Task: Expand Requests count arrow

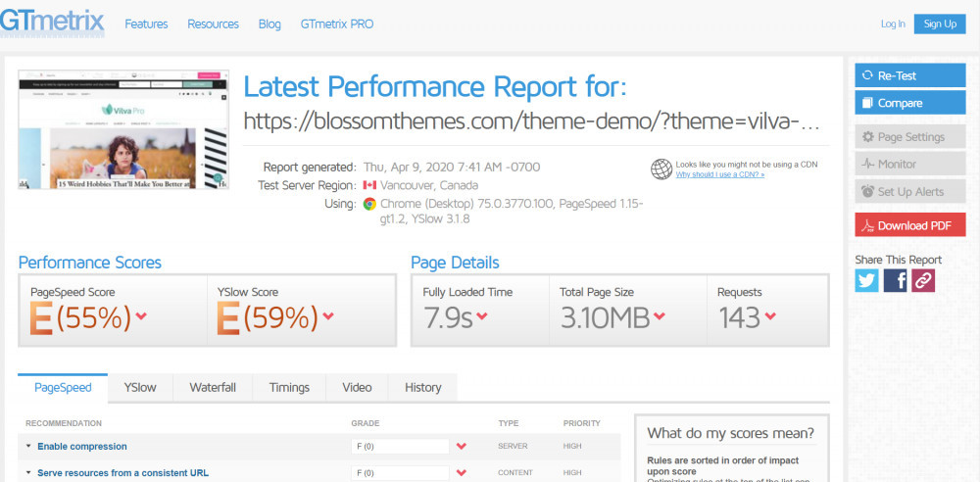Action: pos(770,315)
